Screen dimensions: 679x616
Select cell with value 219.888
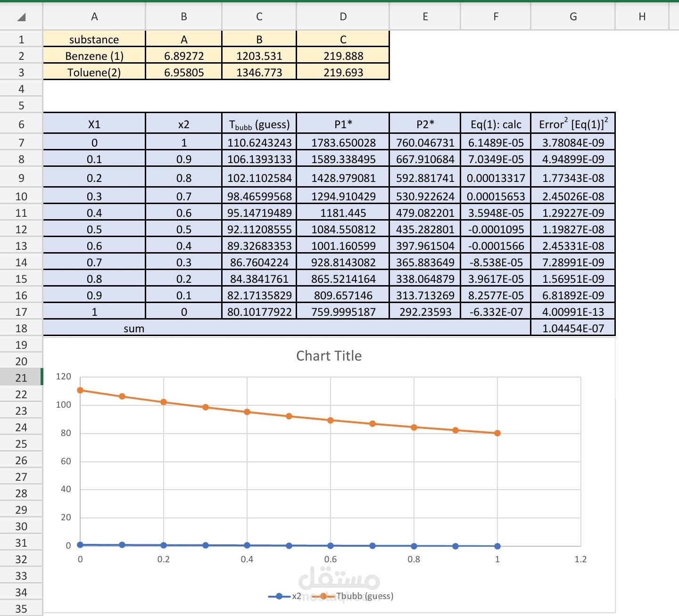343,56
